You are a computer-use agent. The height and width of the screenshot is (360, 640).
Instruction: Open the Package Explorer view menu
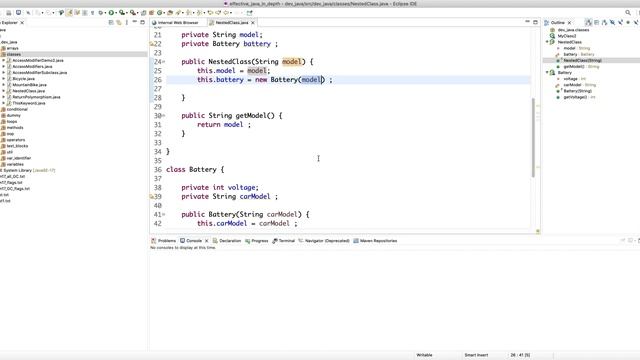pos(127,22)
